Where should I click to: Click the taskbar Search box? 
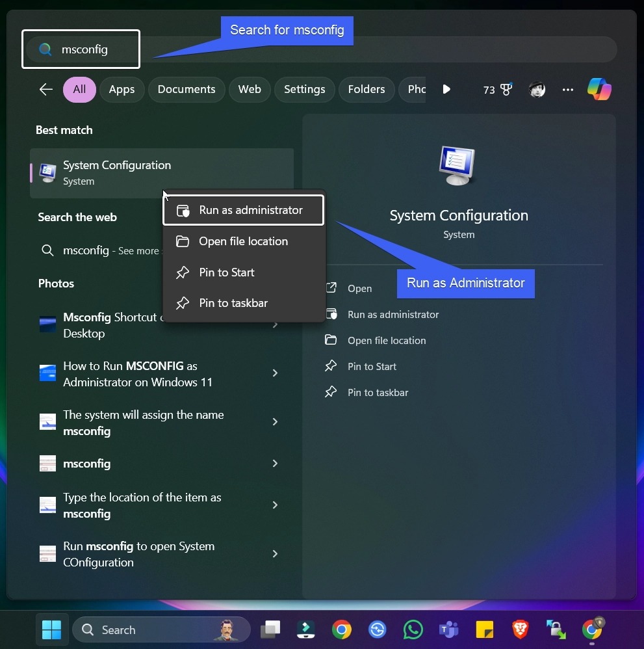[x=162, y=630]
